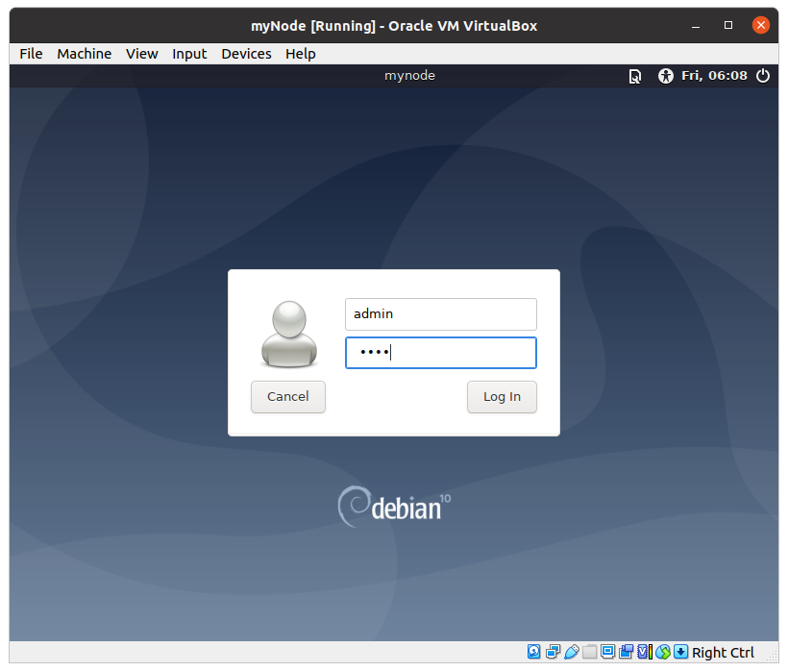788x672 pixels.
Task: Click the recording status icon
Action: 627,652
